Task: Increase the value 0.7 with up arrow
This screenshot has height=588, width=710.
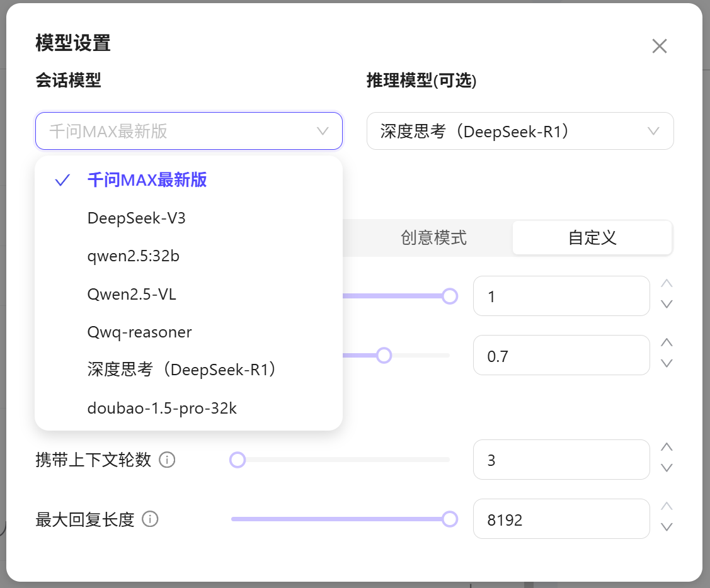Action: (x=666, y=343)
